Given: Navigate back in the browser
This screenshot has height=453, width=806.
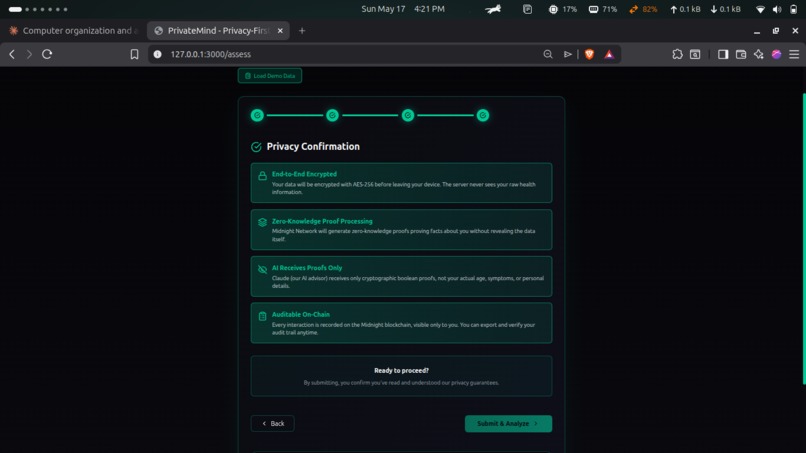Looking at the screenshot, I should (x=12, y=54).
